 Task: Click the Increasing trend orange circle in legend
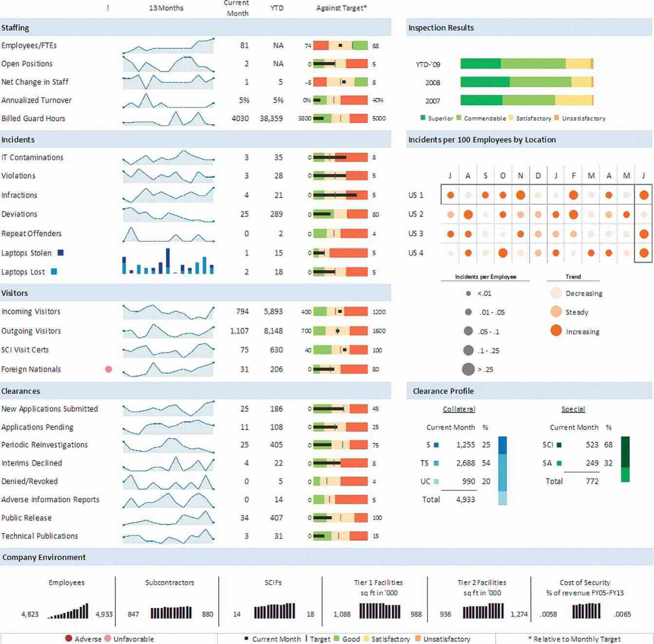click(x=556, y=331)
